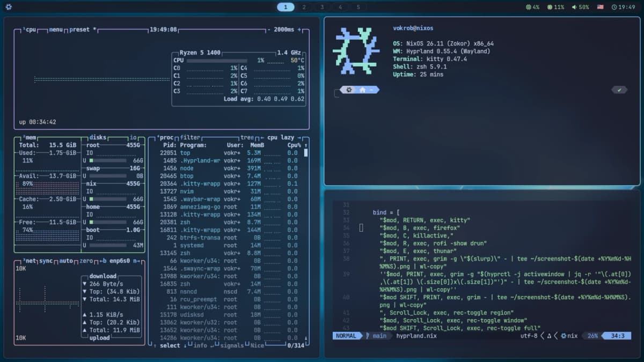The width and height of the screenshot is (644, 362).
Task: Increase btop update interval with plus
Action: [299, 29]
